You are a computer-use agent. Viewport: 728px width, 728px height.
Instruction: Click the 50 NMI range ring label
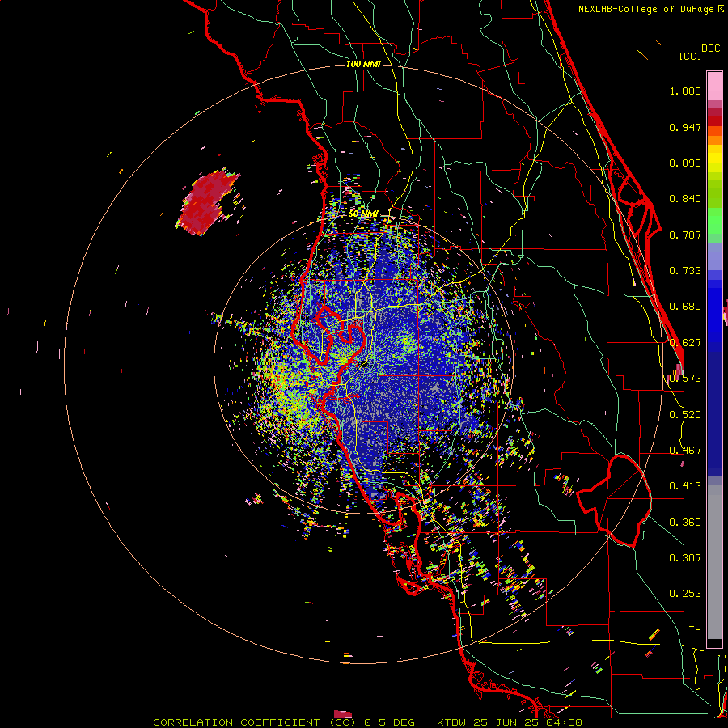tap(363, 214)
